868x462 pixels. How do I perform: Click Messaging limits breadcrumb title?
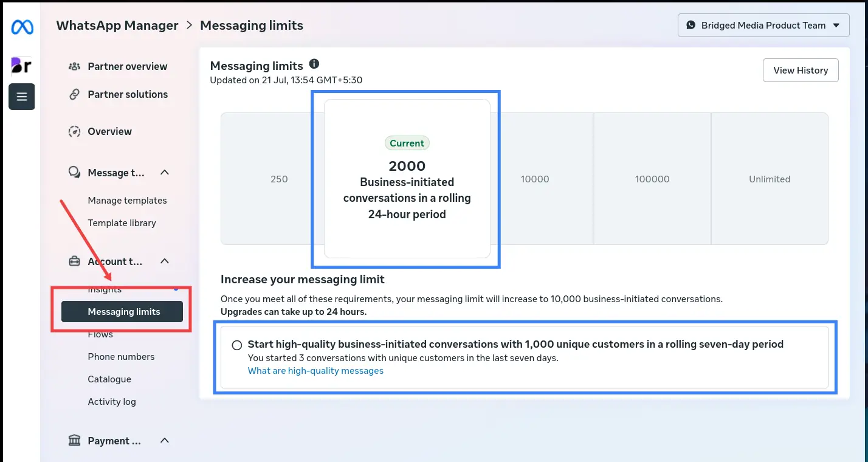click(x=252, y=26)
